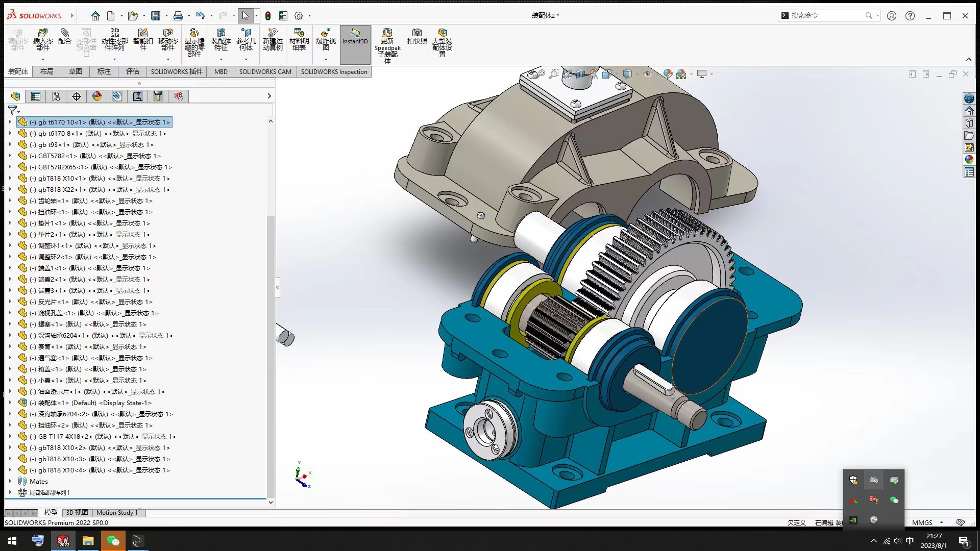Open the Bill of Materials (材料明细表) tool

pyautogui.click(x=299, y=40)
